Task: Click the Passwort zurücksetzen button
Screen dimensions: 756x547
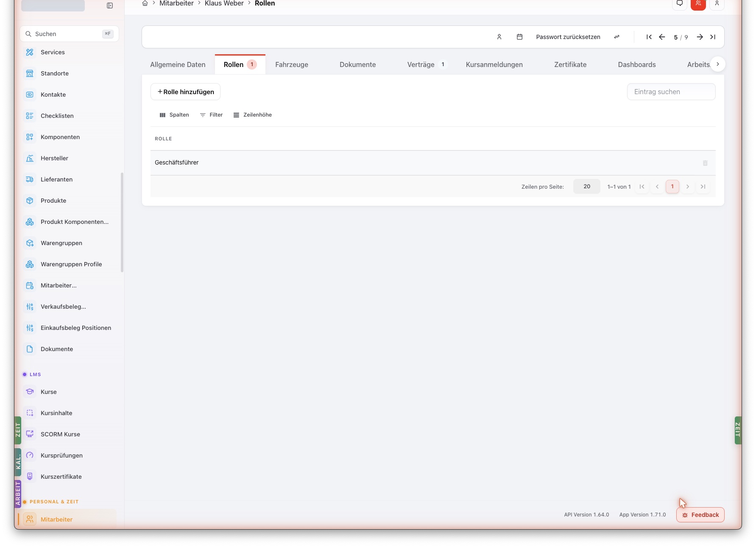Action: click(568, 37)
